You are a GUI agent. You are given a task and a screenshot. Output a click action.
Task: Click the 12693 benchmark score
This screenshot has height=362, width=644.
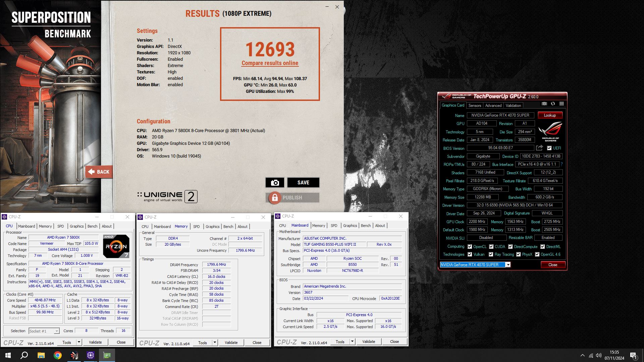(270, 49)
